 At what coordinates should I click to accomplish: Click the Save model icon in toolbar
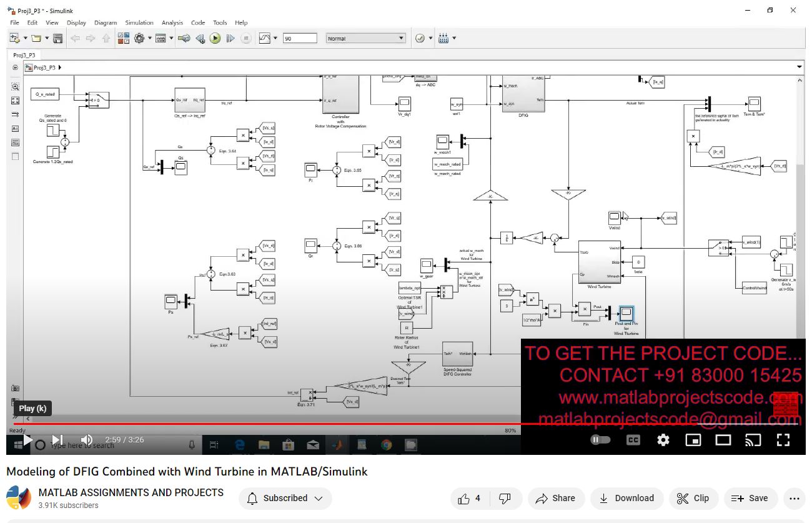(x=57, y=39)
